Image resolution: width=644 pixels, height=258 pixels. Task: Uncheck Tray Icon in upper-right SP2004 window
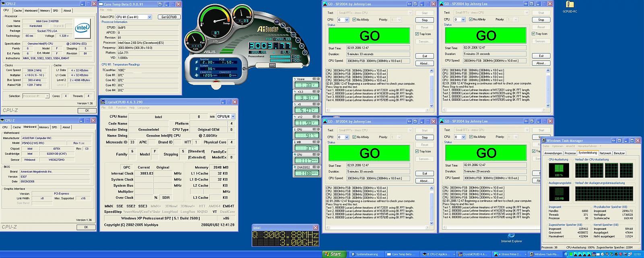539,34
